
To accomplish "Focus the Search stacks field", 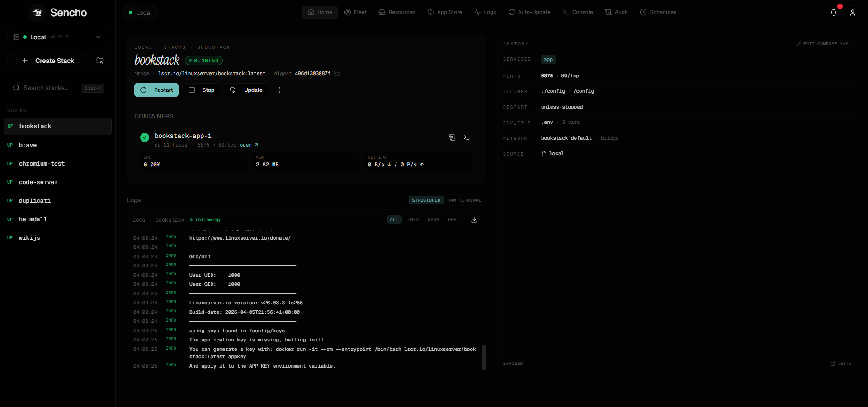I will click(58, 88).
